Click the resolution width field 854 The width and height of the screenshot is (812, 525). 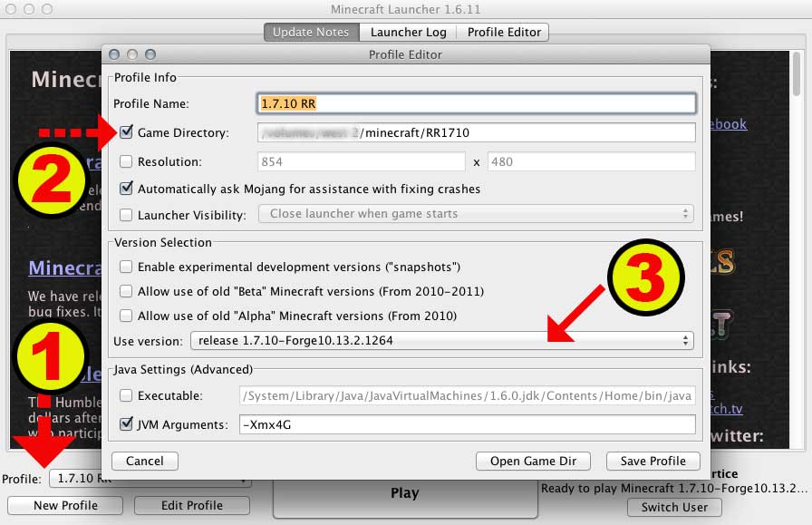tap(361, 161)
